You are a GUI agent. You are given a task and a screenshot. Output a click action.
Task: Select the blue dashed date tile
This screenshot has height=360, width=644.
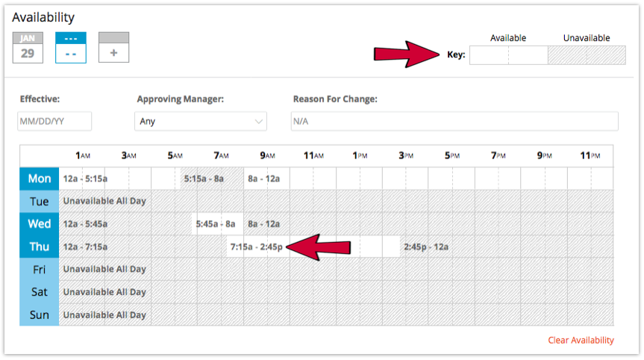[71, 48]
